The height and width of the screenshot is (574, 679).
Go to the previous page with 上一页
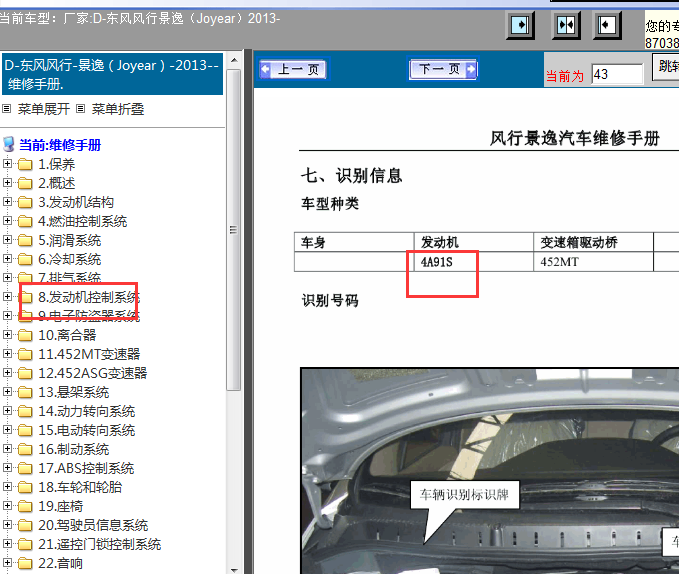click(293, 69)
